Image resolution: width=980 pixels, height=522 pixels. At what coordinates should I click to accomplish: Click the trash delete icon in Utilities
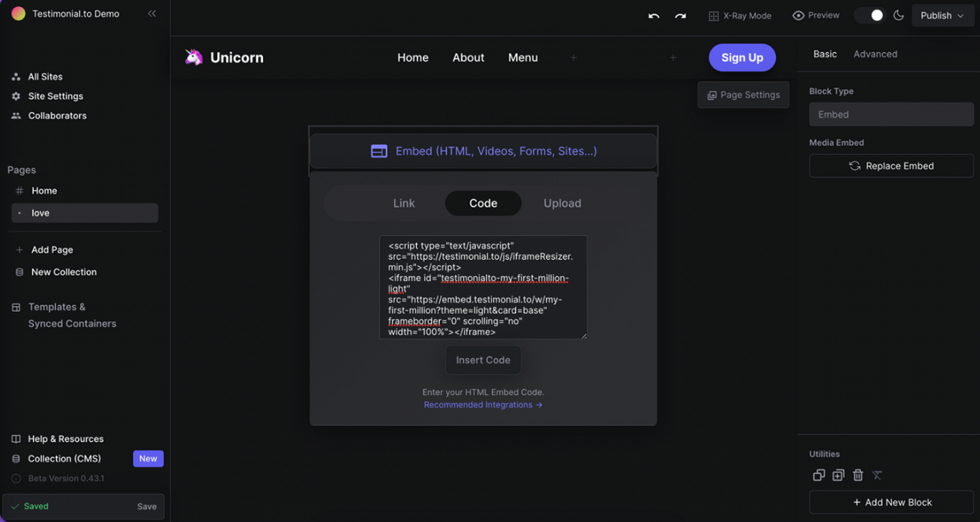[x=857, y=475]
